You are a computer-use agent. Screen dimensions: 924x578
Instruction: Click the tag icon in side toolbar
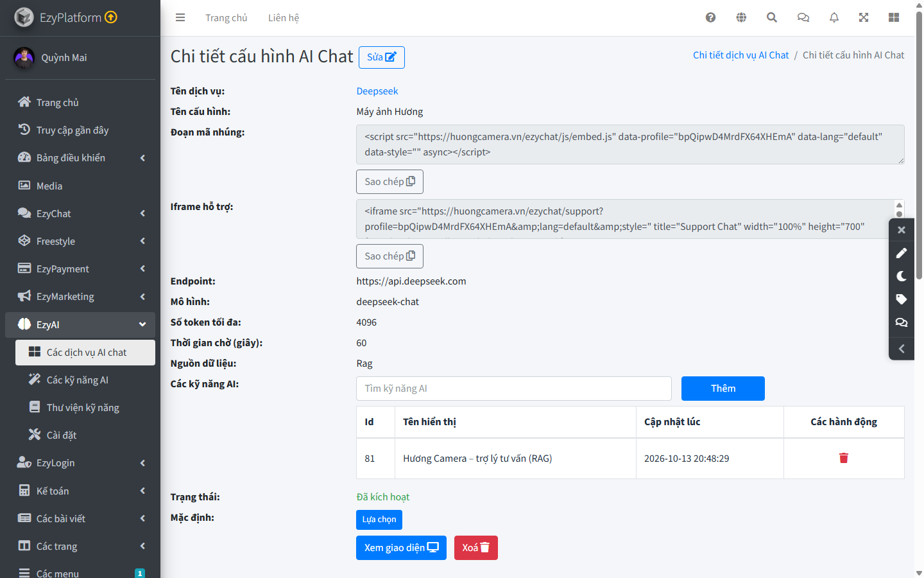coord(902,299)
